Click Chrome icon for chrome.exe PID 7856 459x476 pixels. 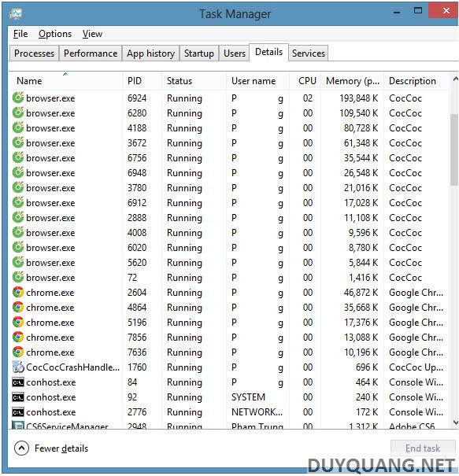pos(18,337)
